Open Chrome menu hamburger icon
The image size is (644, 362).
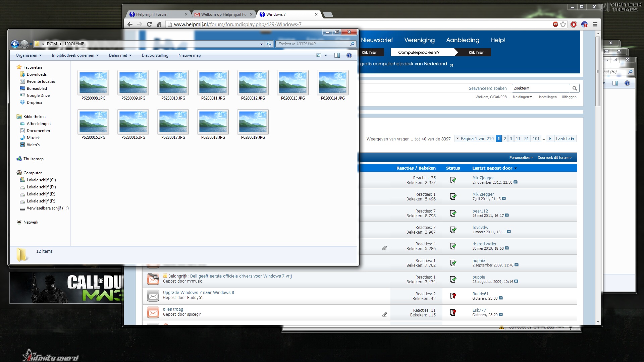[595, 24]
